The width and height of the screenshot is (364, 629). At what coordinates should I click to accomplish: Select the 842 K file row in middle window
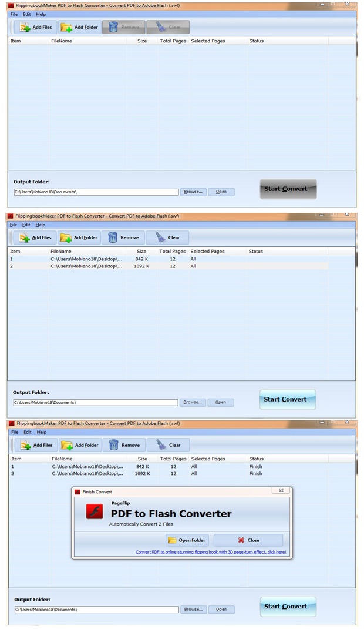[x=168, y=259]
